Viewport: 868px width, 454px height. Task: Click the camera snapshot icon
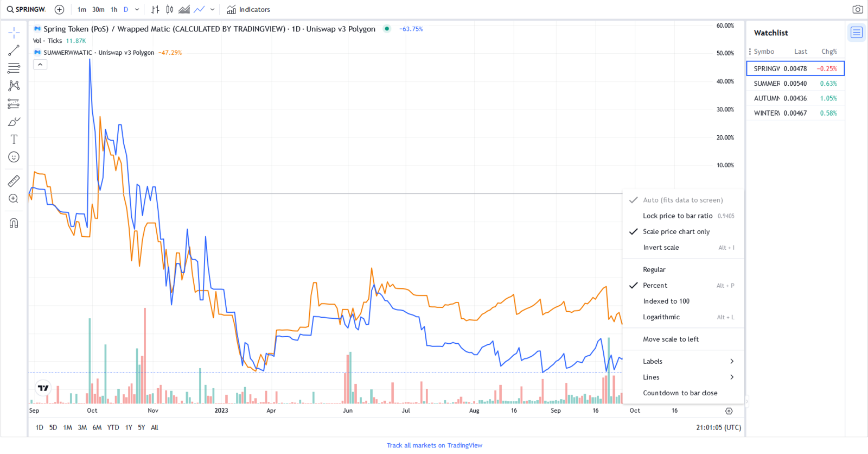[x=857, y=9]
